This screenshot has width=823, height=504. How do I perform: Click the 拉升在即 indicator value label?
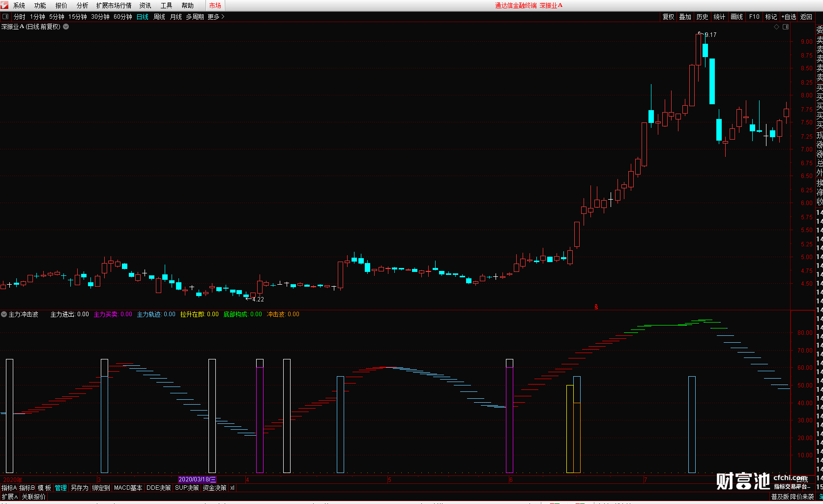coord(200,314)
